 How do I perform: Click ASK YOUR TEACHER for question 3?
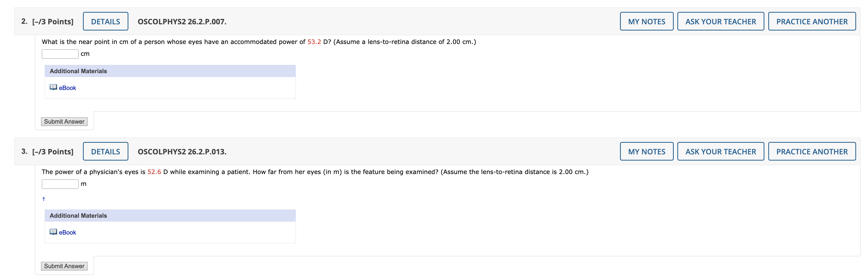coord(721,152)
